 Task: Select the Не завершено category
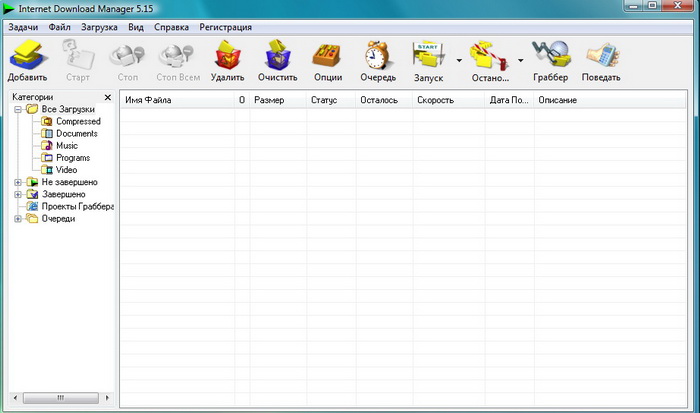[x=69, y=182]
